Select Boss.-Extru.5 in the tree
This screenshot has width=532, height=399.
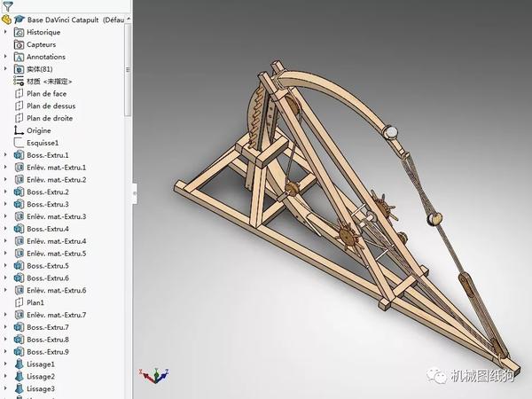[48, 266]
